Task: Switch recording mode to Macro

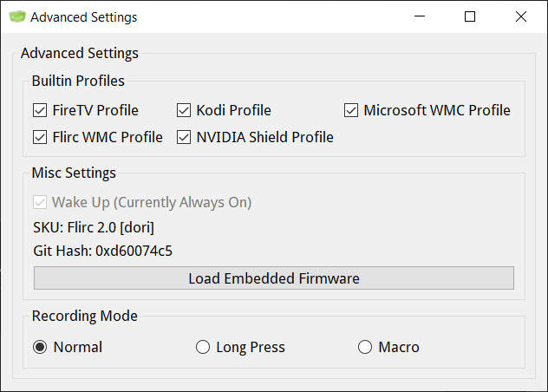Action: click(365, 347)
